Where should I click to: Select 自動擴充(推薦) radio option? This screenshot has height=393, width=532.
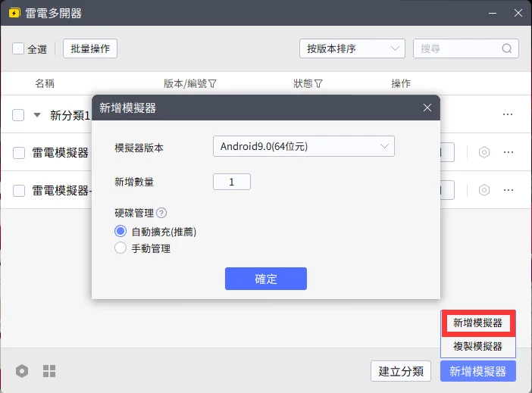pyautogui.click(x=120, y=231)
